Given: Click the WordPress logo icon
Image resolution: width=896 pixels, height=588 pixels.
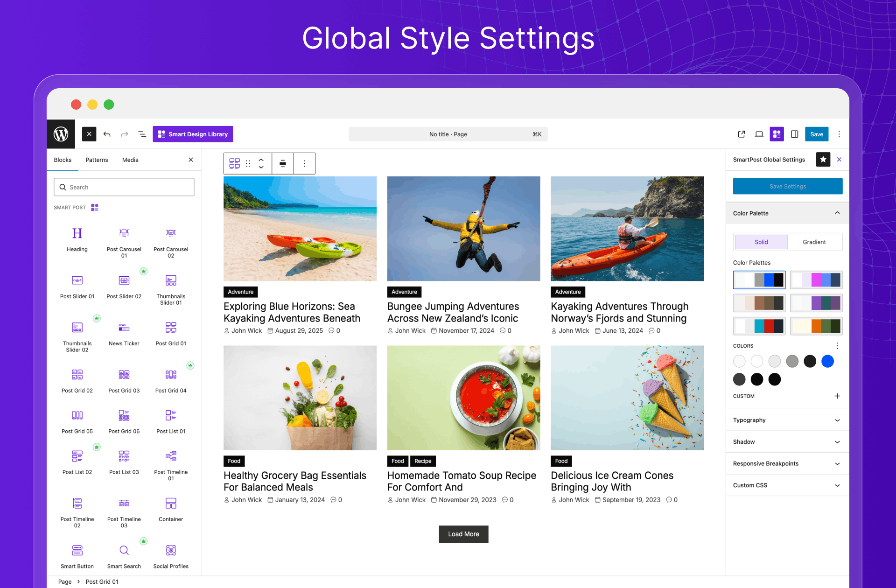Looking at the screenshot, I should click(x=61, y=134).
